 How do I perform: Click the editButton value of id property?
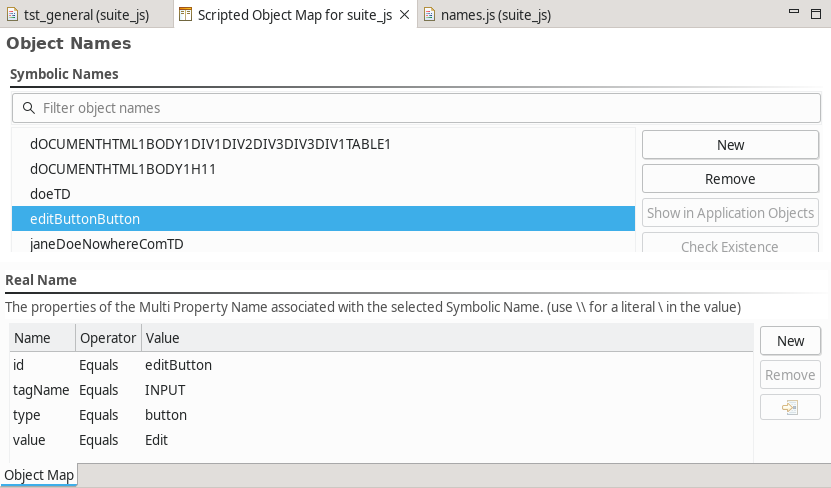click(x=178, y=365)
